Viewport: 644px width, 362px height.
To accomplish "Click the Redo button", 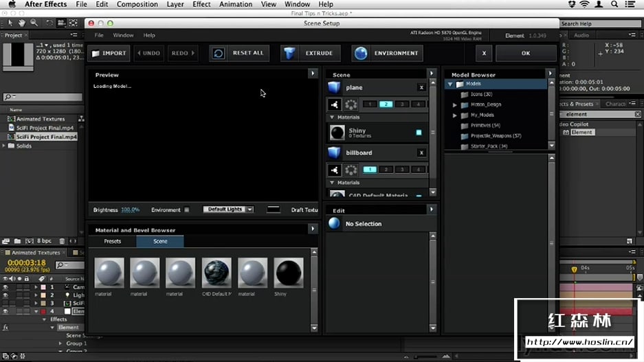I will [183, 54].
